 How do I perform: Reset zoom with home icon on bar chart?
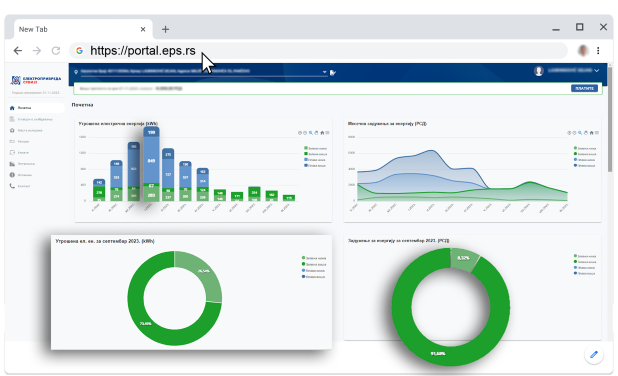point(322,133)
